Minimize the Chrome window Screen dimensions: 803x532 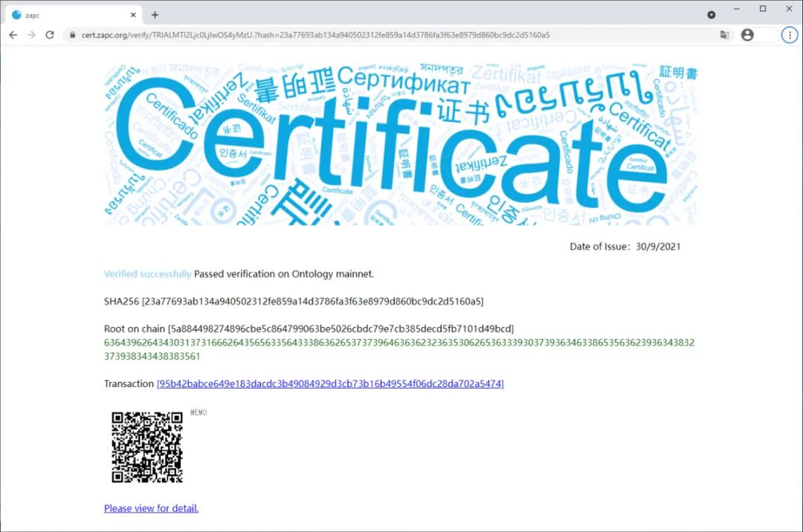click(x=737, y=9)
